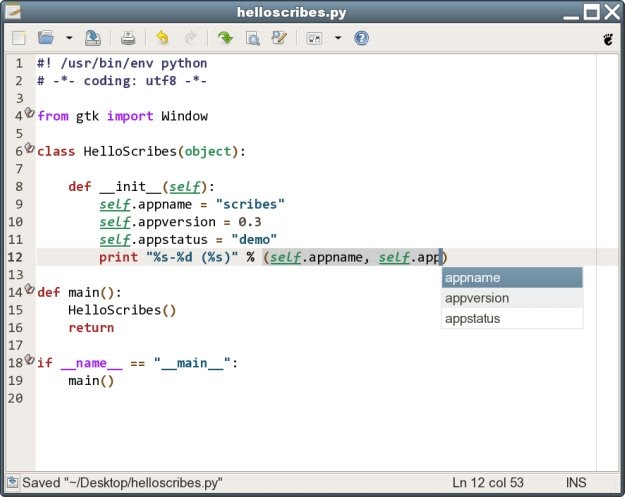Click the "demo" string on line 11
The height and width of the screenshot is (497, 625).
pos(254,240)
